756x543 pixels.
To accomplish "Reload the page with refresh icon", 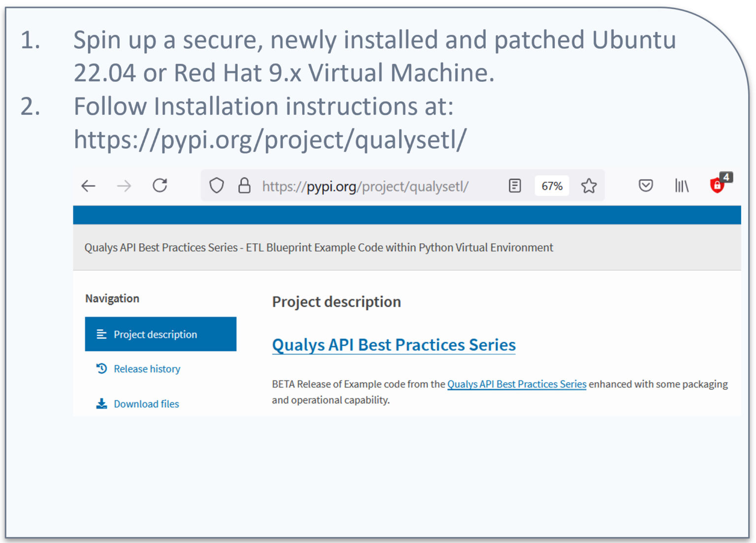I will 160,186.
